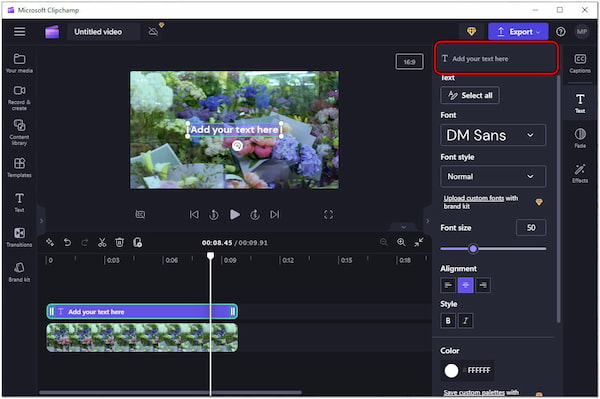Click the playhead marker on timeline

[x=210, y=255]
